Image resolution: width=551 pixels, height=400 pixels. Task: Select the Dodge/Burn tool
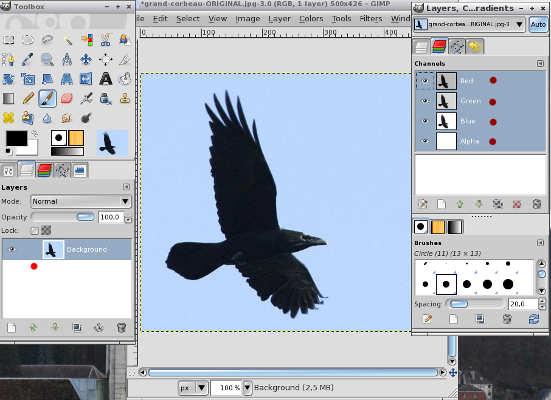point(86,118)
